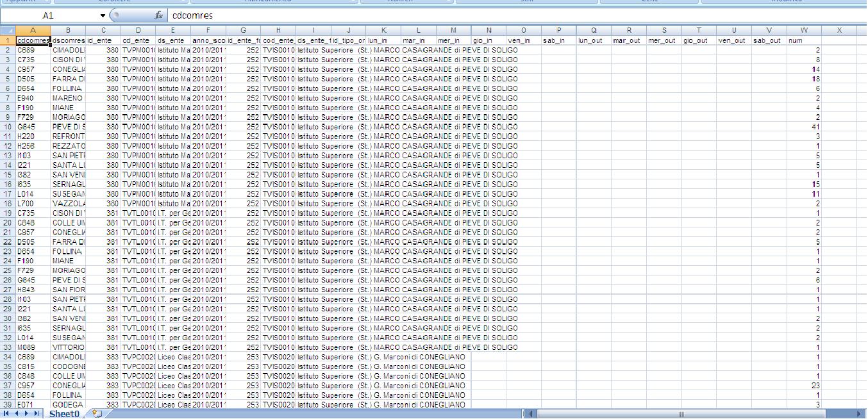Click the 'anno_sco' header cell in column F

[208, 40]
